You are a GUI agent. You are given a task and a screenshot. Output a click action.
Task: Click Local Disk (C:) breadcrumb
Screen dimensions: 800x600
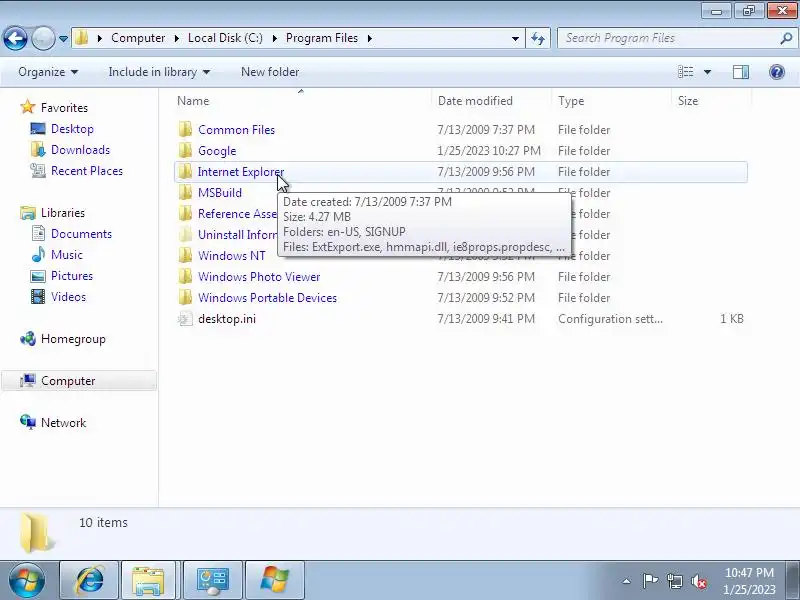[x=225, y=38]
